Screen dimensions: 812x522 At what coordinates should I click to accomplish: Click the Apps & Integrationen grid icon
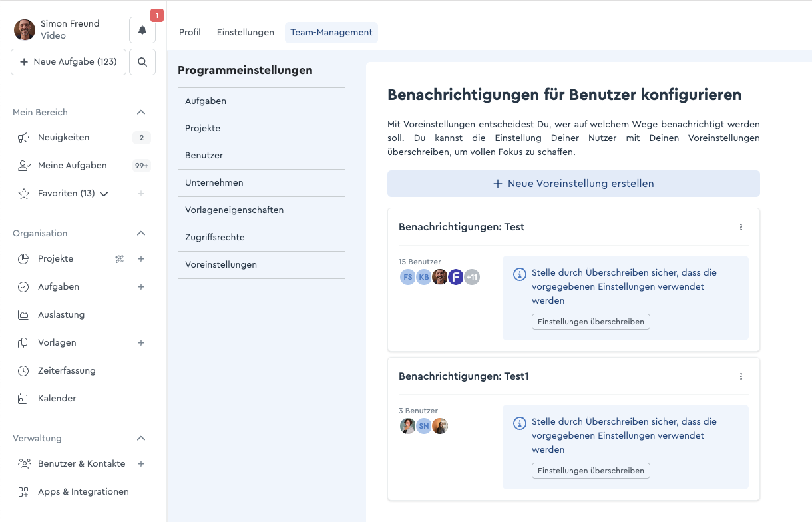[23, 492]
